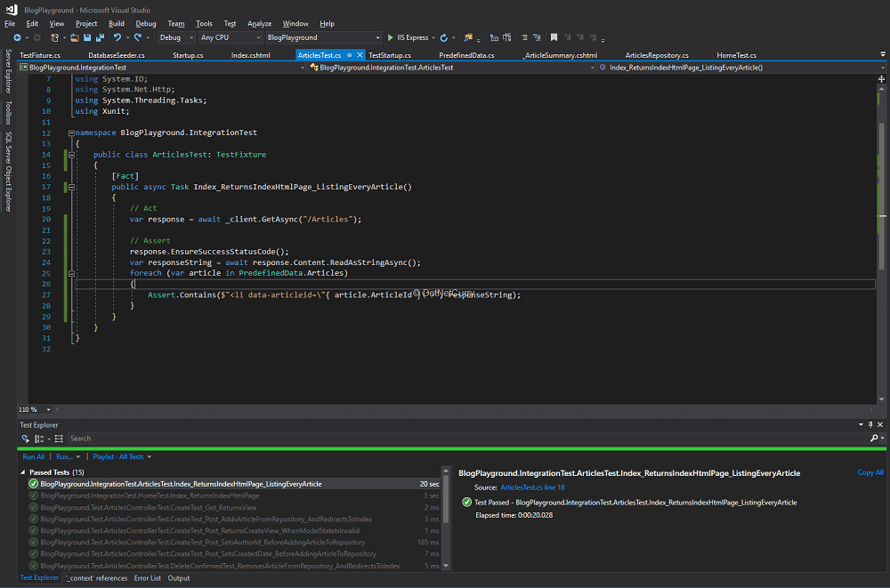Click the Group By icon in Test Explorer
Viewport: 890px width, 588px height.
click(39, 439)
